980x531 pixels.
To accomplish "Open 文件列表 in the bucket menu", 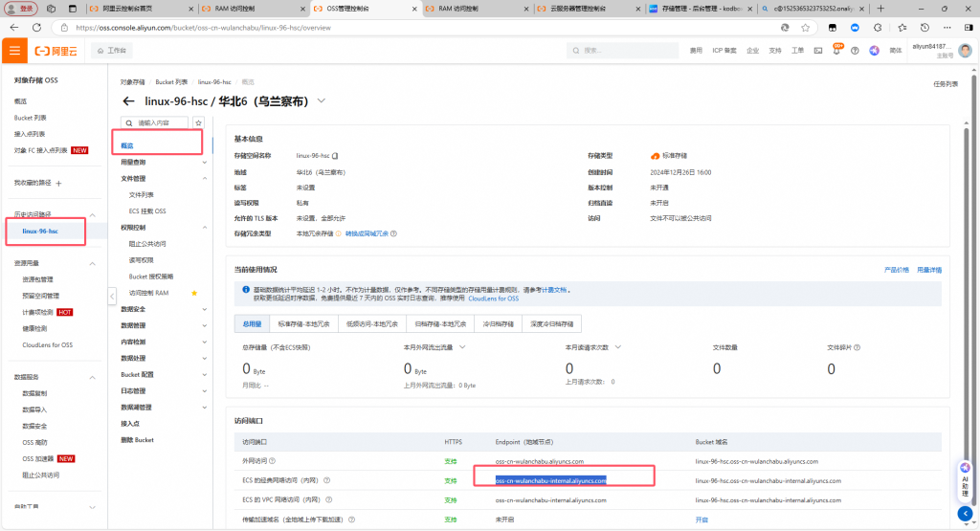I will coord(142,194).
